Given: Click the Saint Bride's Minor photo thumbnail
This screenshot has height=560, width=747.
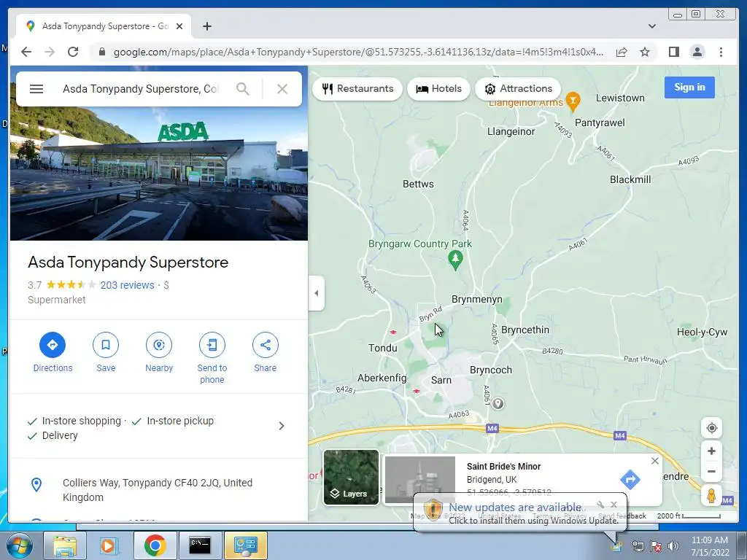Looking at the screenshot, I should click(x=419, y=480).
